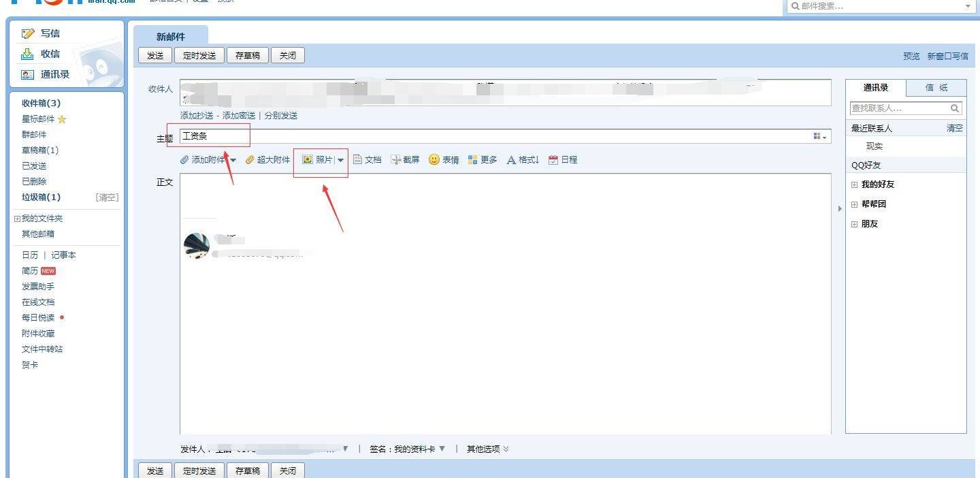Expand 我的文件夹 folder tree
The height and width of the screenshot is (478, 980).
[x=17, y=219]
